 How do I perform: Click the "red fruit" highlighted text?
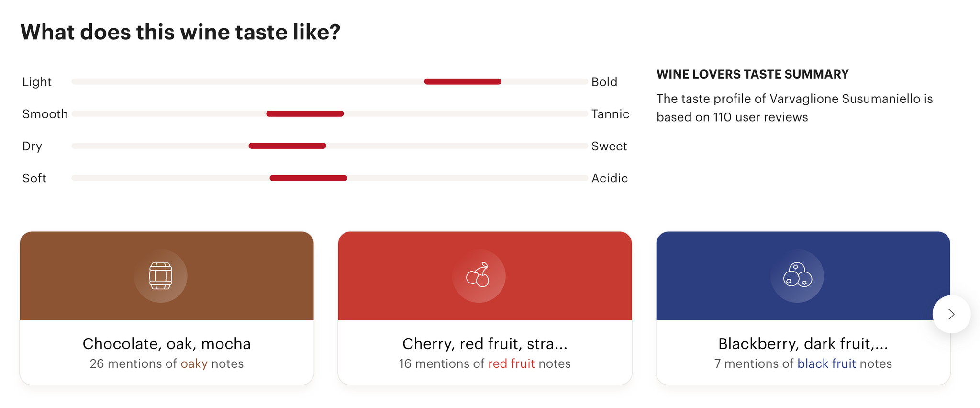coord(511,364)
